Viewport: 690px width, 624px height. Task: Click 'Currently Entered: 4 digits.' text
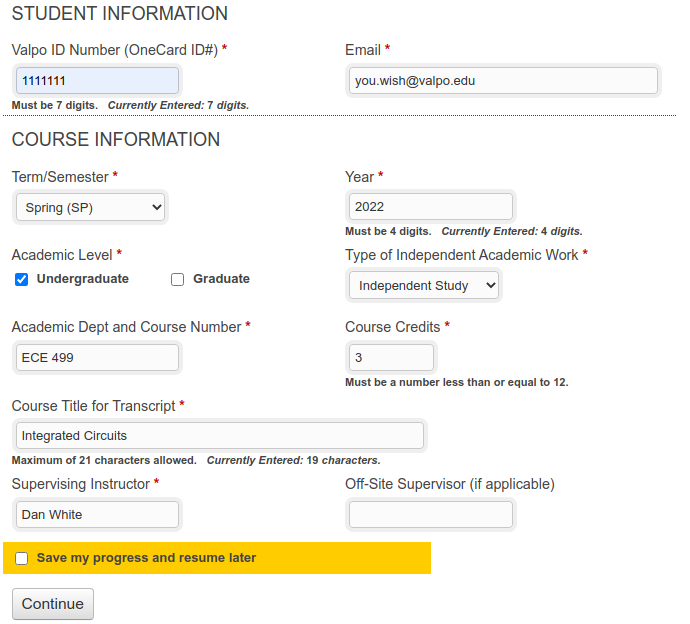pyautogui.click(x=512, y=231)
